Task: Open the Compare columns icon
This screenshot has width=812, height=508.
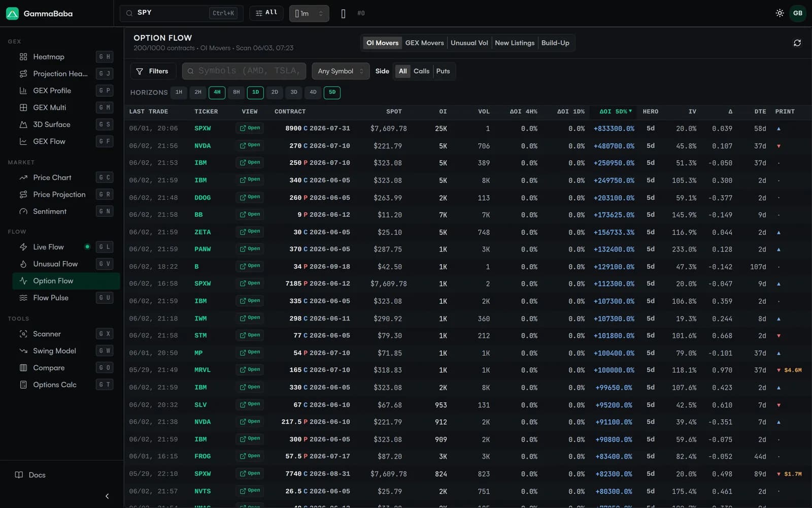Action: (23, 368)
